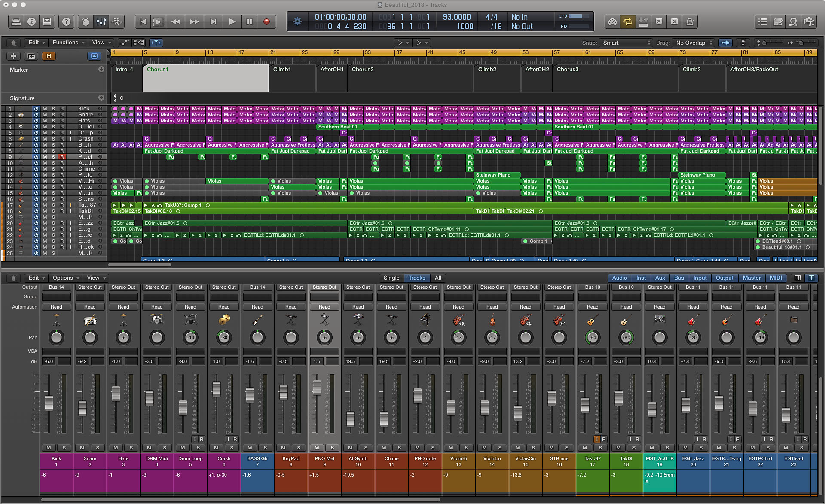The height and width of the screenshot is (504, 825).
Task: Select the Chorus2 marker in timeline
Action: pyautogui.click(x=363, y=70)
